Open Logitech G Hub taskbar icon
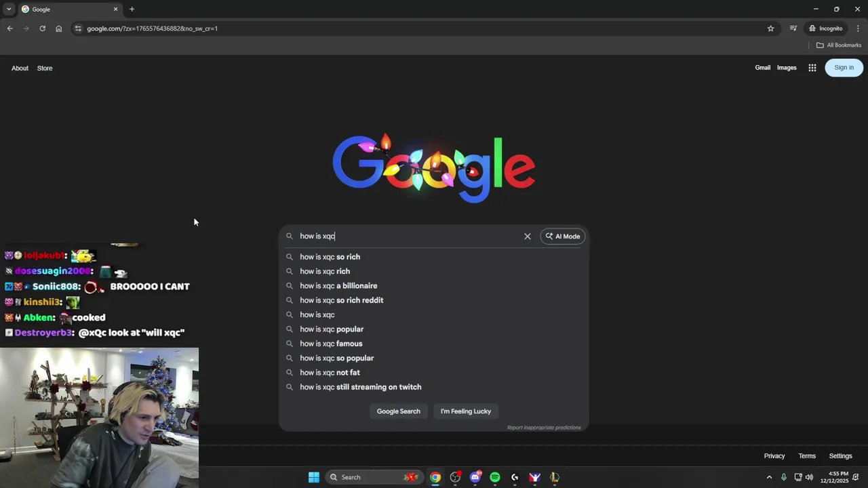Screen dimensions: 868x488 [x=515, y=477]
